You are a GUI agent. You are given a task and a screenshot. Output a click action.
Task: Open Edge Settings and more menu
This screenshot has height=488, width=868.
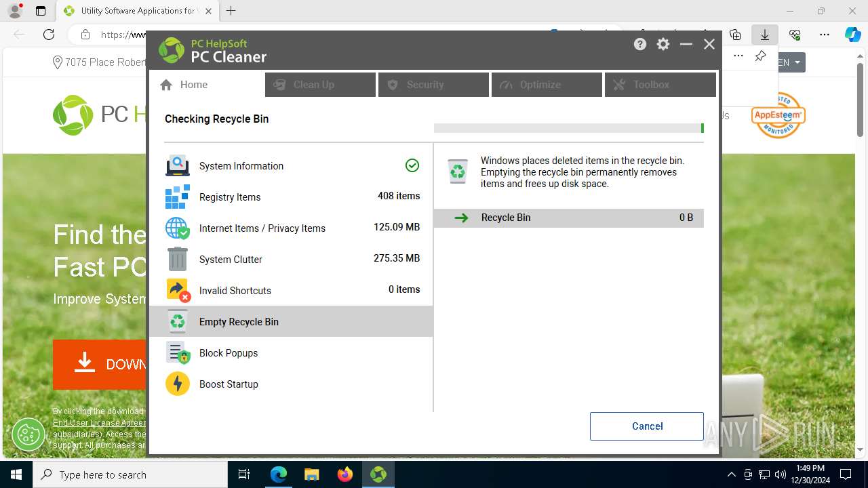coord(825,35)
